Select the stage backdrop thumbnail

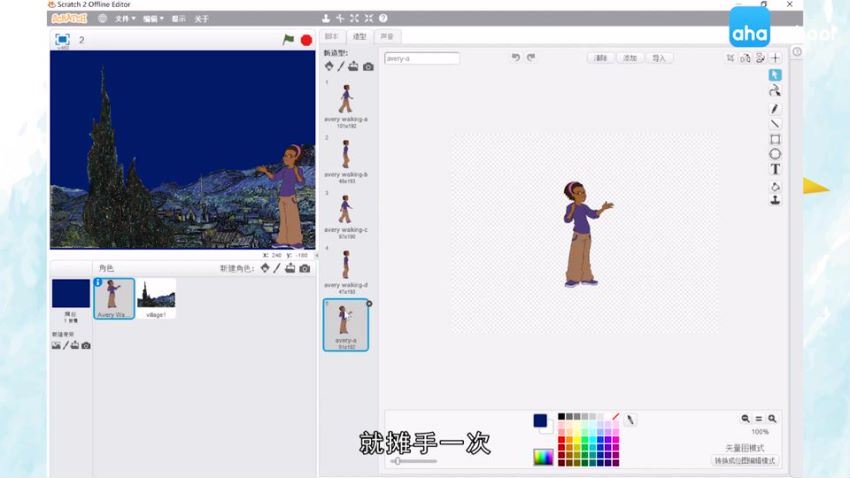point(70,293)
